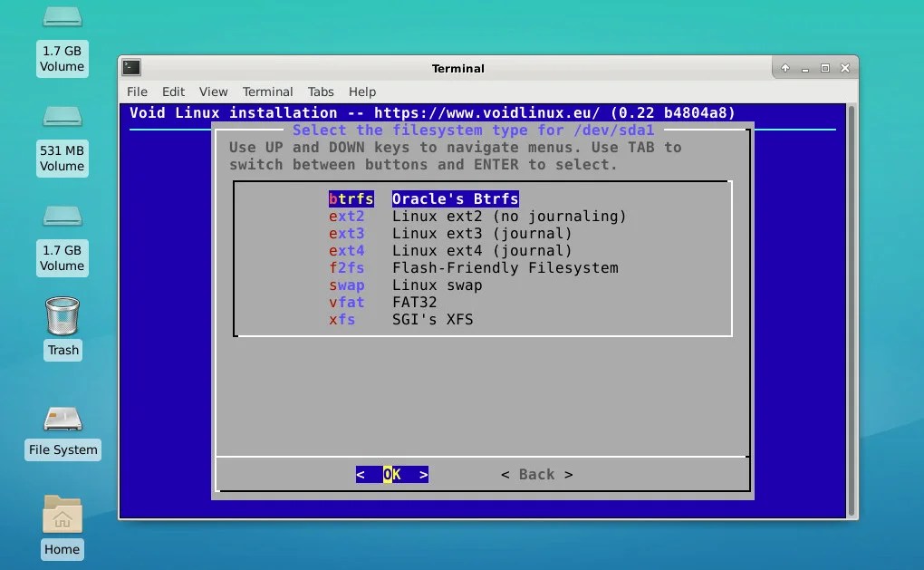The height and width of the screenshot is (570, 924).
Task: Go back with the Back button
Action: click(x=537, y=475)
